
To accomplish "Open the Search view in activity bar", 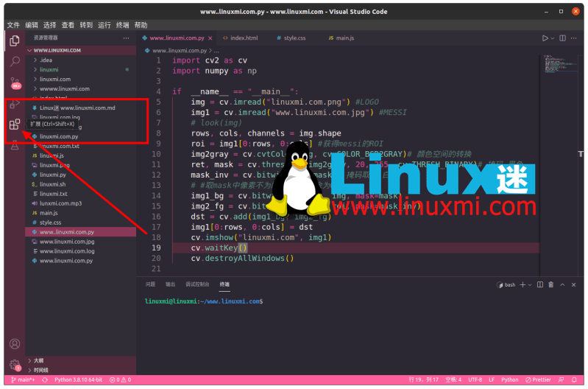I will tap(15, 61).
